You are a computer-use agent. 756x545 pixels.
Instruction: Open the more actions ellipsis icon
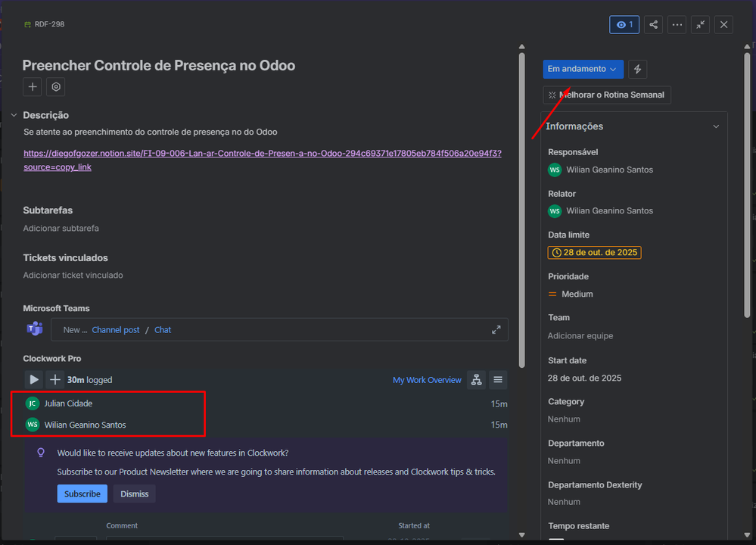[676, 24]
